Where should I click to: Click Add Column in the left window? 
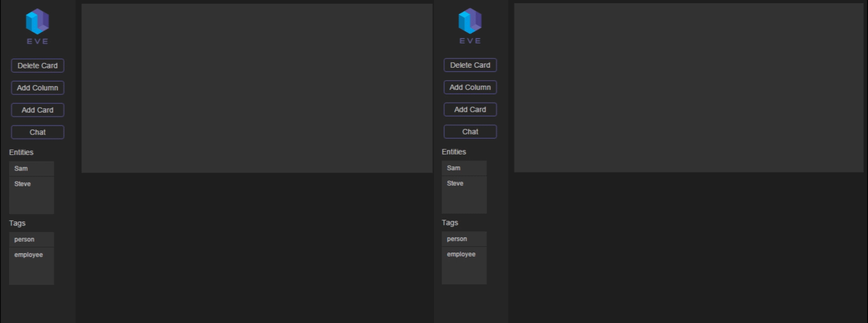(38, 88)
